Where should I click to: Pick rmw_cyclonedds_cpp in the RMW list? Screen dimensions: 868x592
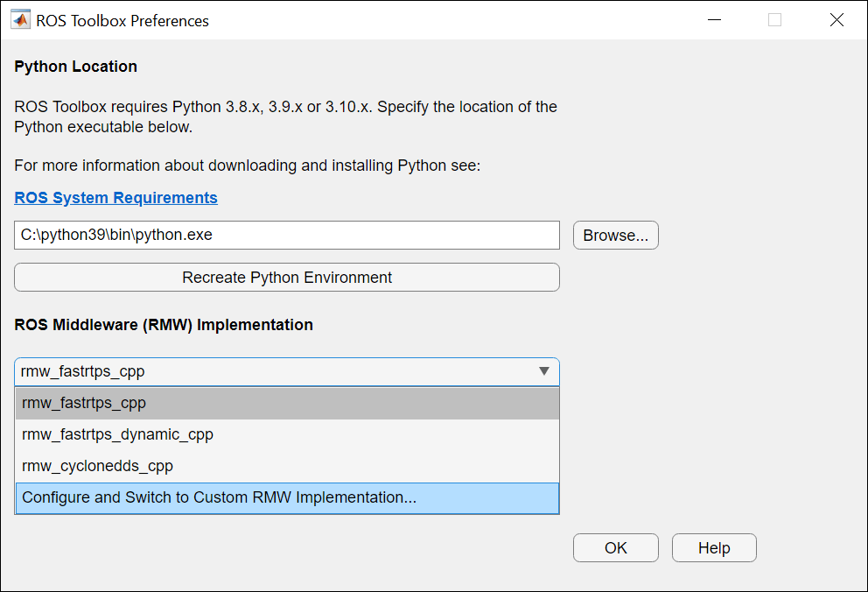287,466
